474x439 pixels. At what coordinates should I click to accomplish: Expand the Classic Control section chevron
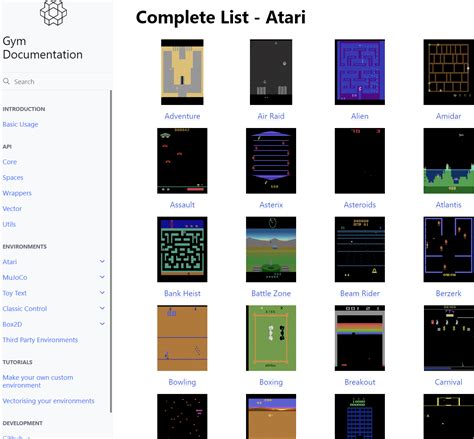pos(102,308)
